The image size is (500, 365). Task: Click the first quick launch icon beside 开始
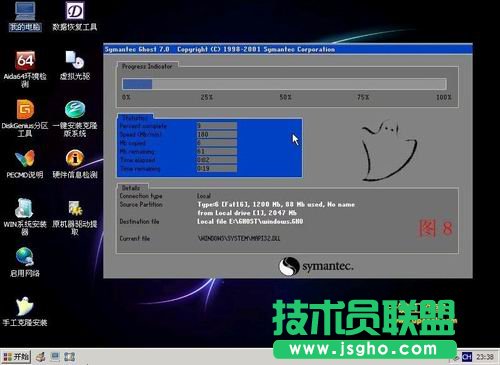click(x=41, y=357)
